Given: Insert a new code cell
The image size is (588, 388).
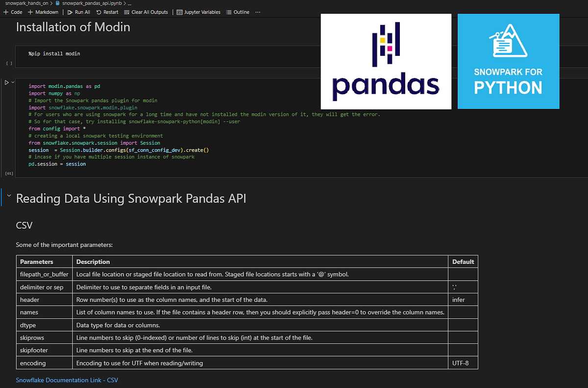Looking at the screenshot, I should (x=12, y=12).
